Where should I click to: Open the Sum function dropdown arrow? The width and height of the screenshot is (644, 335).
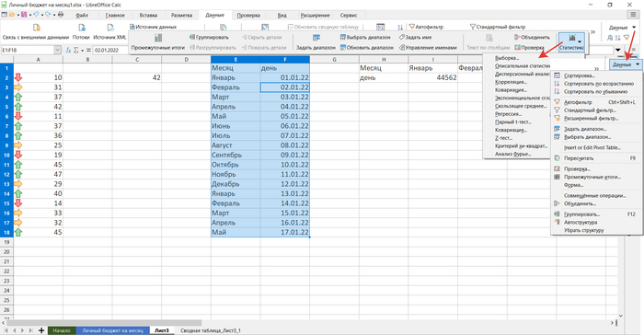coord(82,51)
